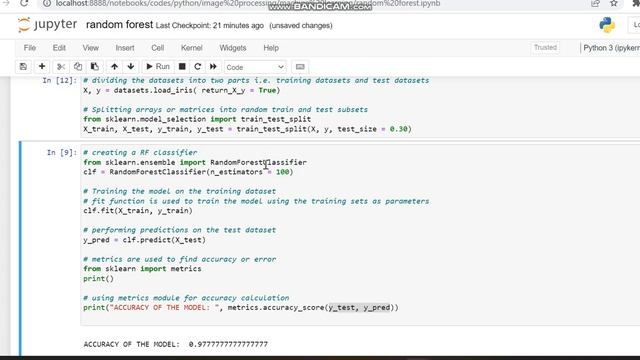Screen dimensions: 640x360
Task: Bookmark this page with the star icon
Action: (613, 4)
